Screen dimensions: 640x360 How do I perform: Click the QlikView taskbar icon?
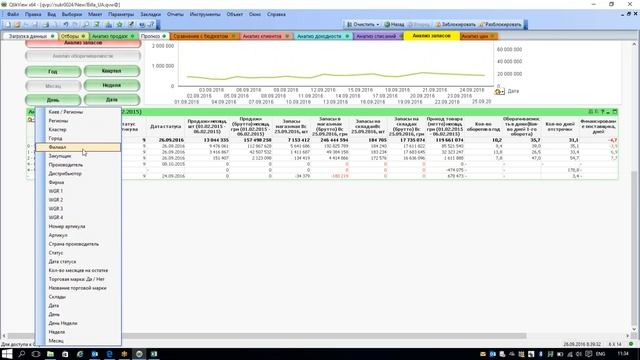click(139, 354)
